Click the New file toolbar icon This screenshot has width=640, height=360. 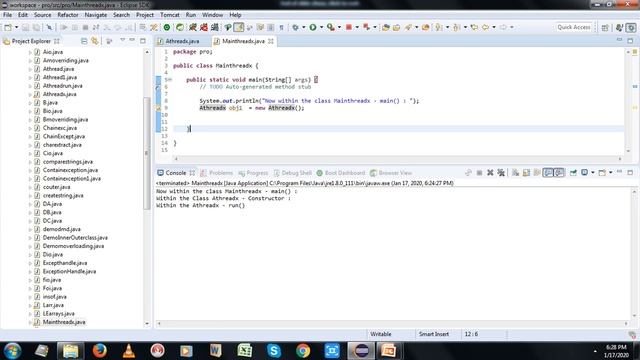click(x=8, y=27)
